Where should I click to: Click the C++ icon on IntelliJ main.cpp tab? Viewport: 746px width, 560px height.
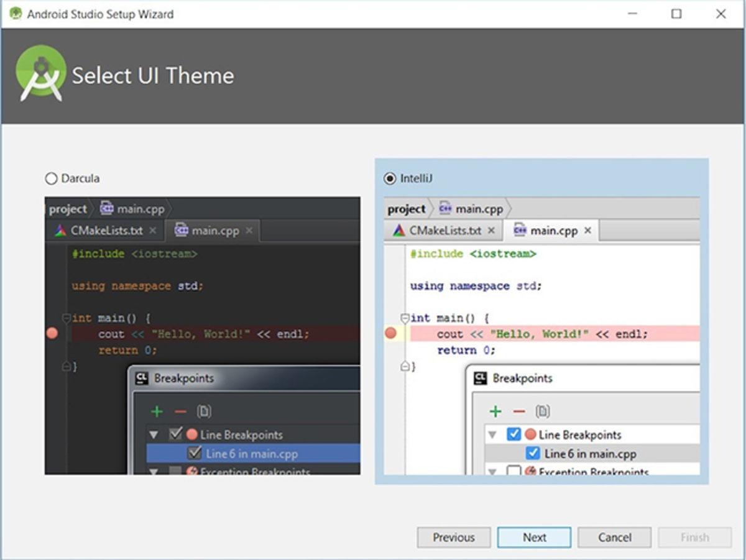[x=519, y=230]
